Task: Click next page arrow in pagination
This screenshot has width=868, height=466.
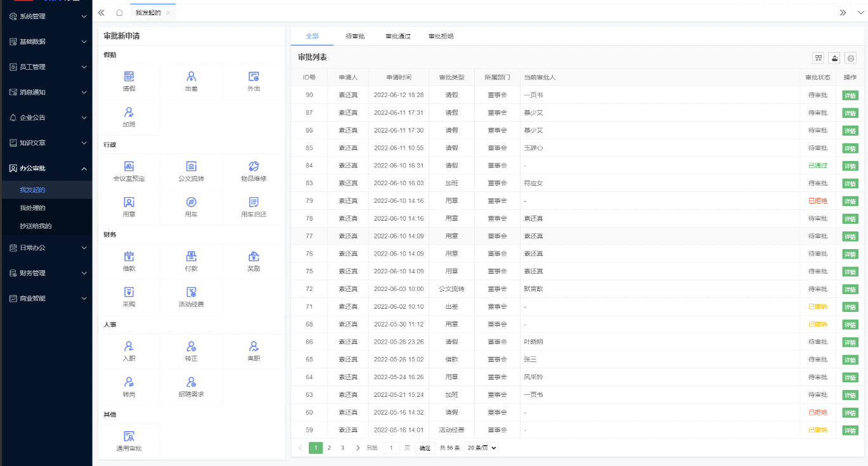Action: click(x=358, y=448)
